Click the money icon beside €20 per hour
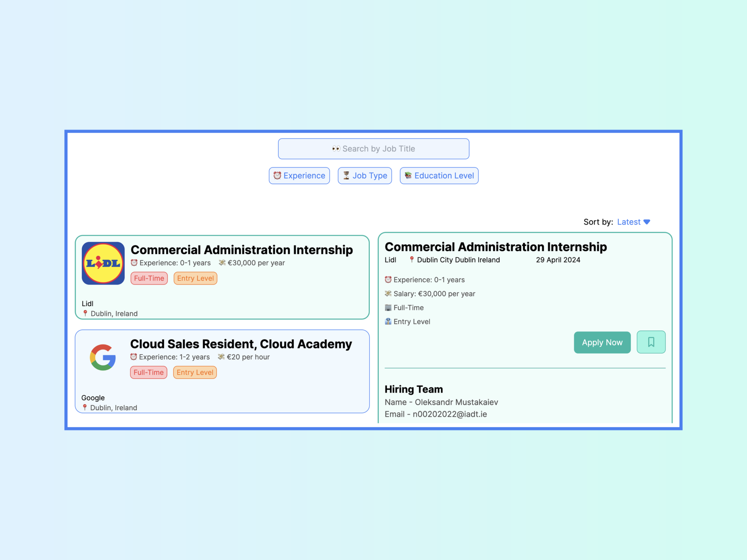 (x=221, y=357)
